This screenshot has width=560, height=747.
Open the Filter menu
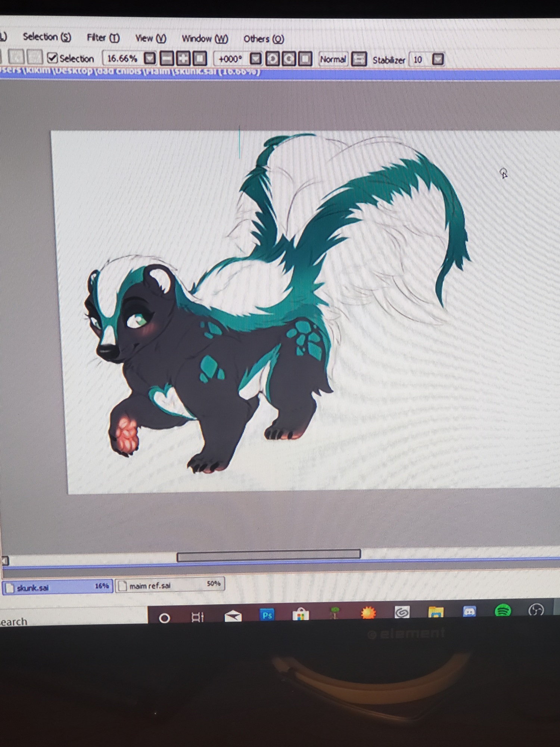[103, 38]
